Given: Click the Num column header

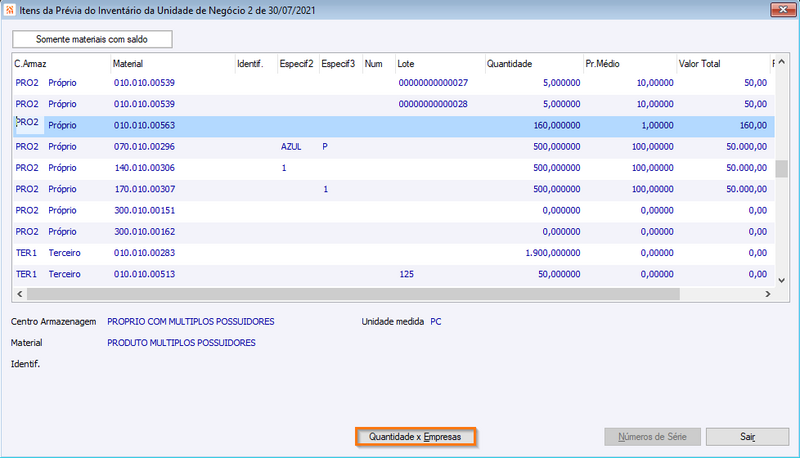Looking at the screenshot, I should pos(379,64).
